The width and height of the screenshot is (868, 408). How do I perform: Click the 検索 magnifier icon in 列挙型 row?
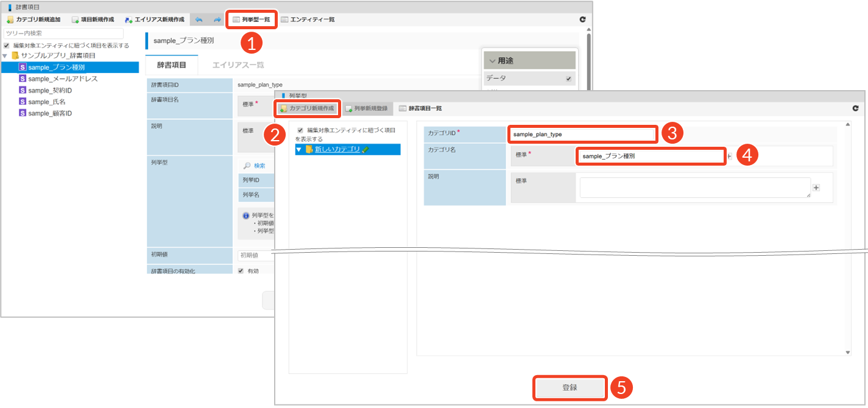247,166
